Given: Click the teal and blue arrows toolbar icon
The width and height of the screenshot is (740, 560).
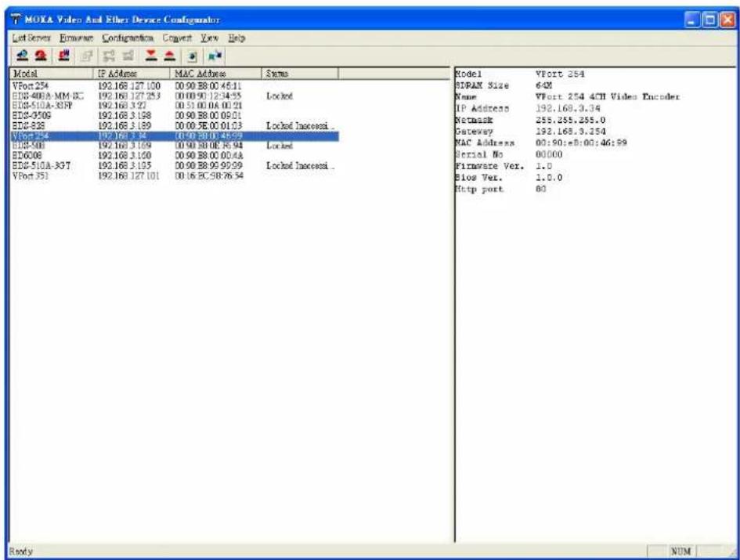Looking at the screenshot, I should pyautogui.click(x=215, y=56).
